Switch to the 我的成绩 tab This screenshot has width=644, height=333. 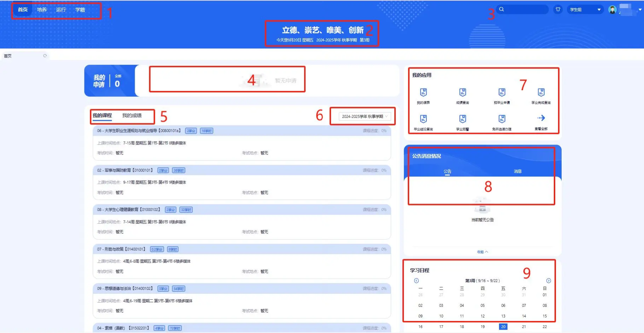click(132, 116)
